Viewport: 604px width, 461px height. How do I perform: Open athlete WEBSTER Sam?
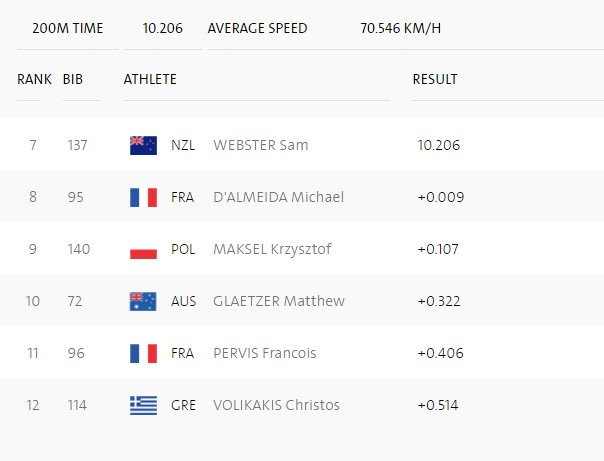point(261,145)
